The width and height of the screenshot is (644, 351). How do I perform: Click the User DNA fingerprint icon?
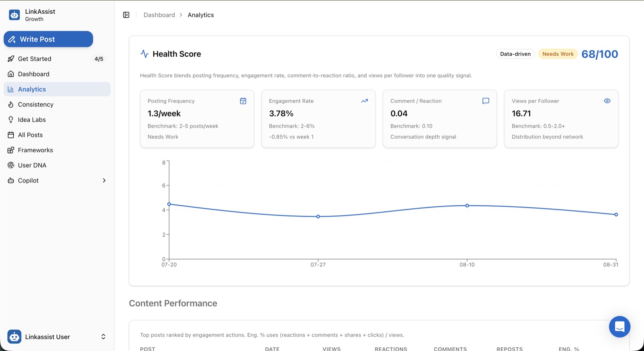coord(11,165)
